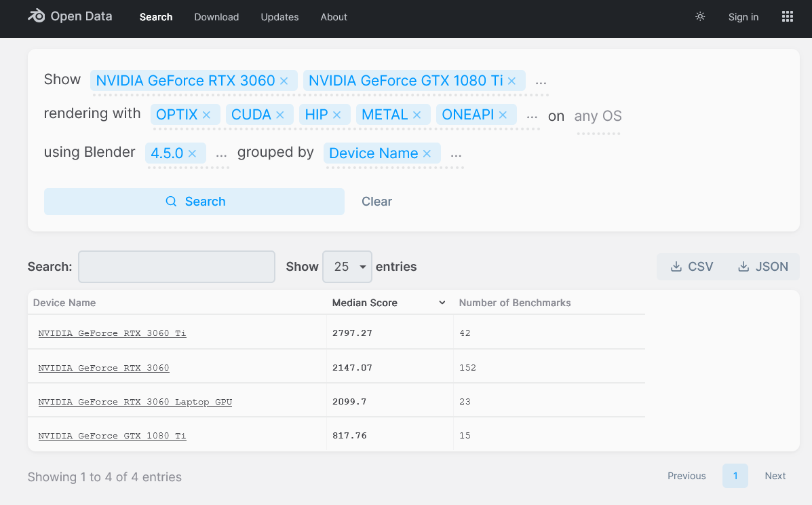Screen dimensions: 812x505
Task: Click the Blender Open Data logo
Action: [x=70, y=16]
